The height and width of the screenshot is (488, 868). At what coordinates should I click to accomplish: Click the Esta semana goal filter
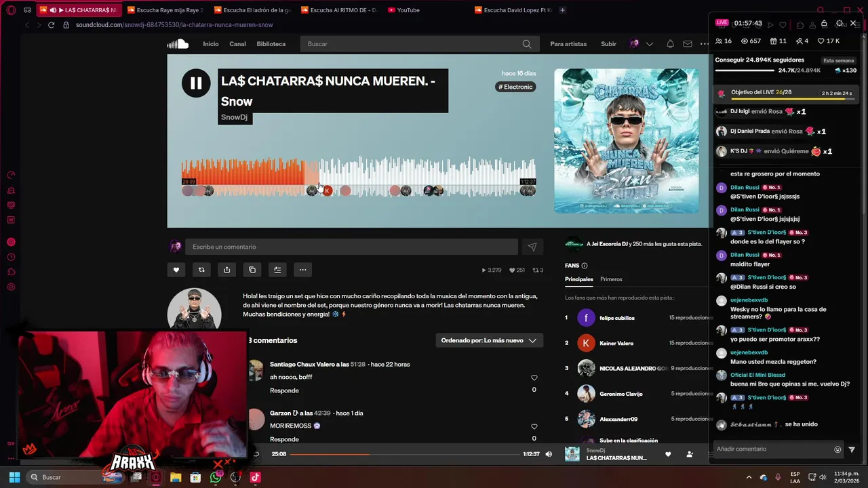tap(839, 60)
